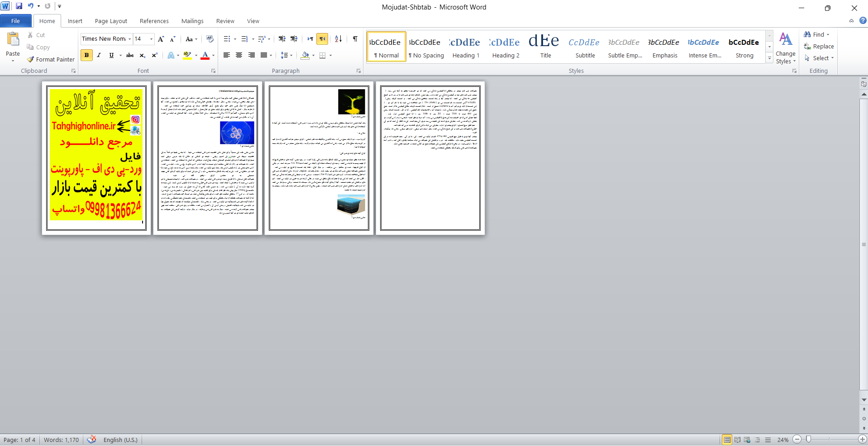Switch to the Insert tab
This screenshot has width=868, height=446.
point(75,21)
